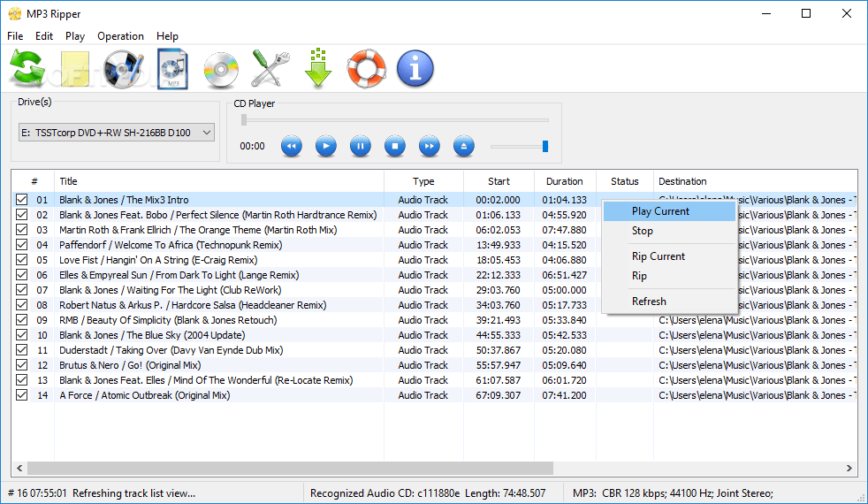Image resolution: width=868 pixels, height=504 pixels.
Task: Click the 67:09.307 start time cell
Action: [499, 395]
